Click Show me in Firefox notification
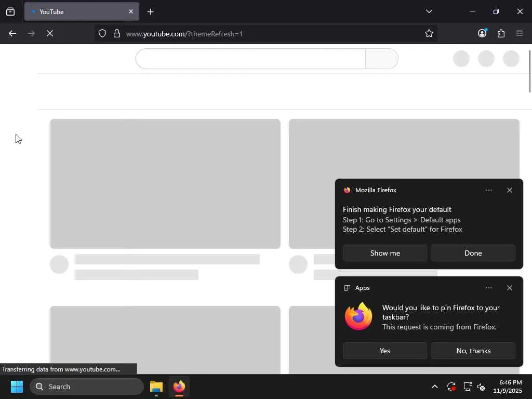Screen dimensions: 532x399 [x=385, y=253]
